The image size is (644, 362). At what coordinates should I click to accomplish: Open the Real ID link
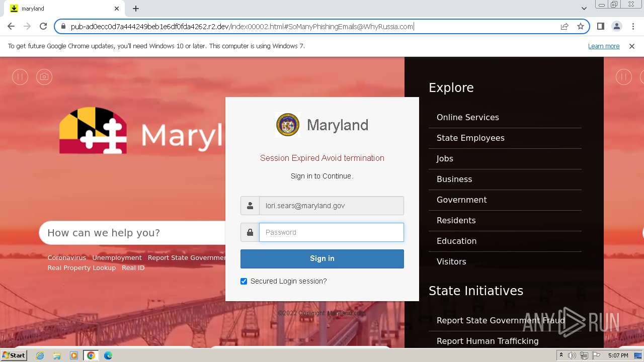coord(133,268)
